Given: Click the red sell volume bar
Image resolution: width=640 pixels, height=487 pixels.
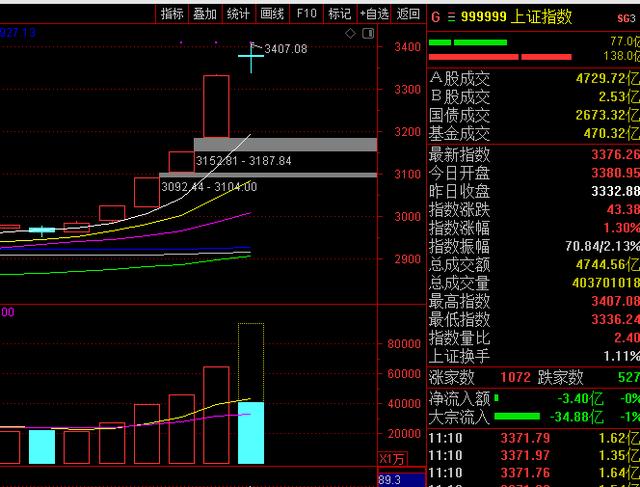Looking at the screenshot, I should pyautogui.click(x=500, y=57).
